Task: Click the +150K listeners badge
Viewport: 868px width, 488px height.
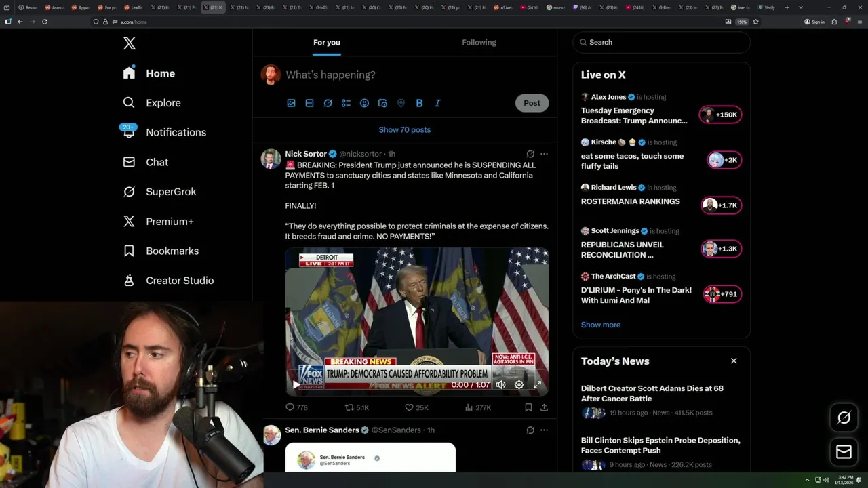Action: 721,115
